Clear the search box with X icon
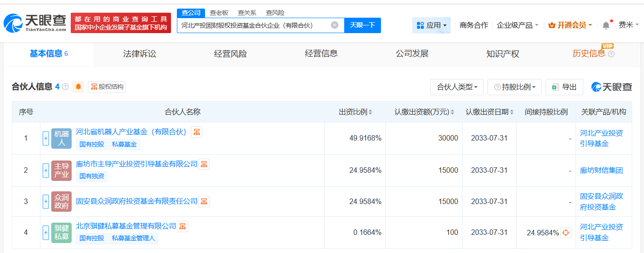 tap(335, 25)
